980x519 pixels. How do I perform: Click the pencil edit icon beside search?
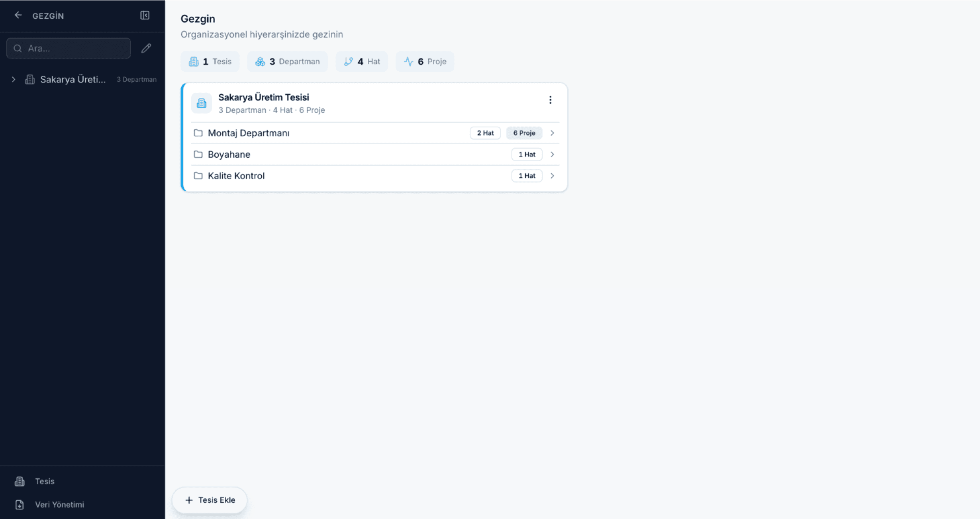point(146,48)
